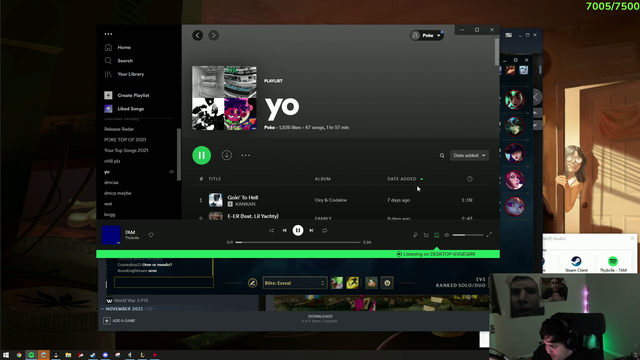Open Spotify's three-dot menu above Home
Screen dimensions: 640x360
point(108,34)
